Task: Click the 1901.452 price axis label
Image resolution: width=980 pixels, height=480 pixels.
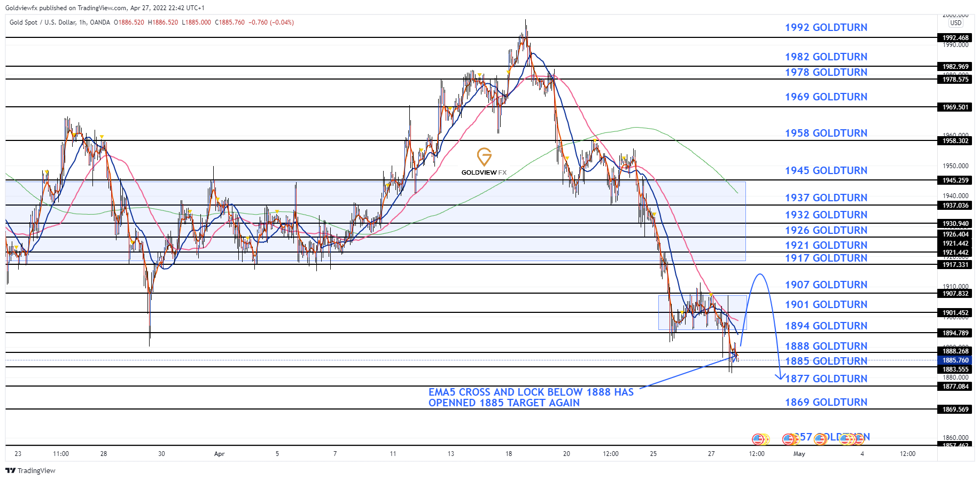Action: 955,312
